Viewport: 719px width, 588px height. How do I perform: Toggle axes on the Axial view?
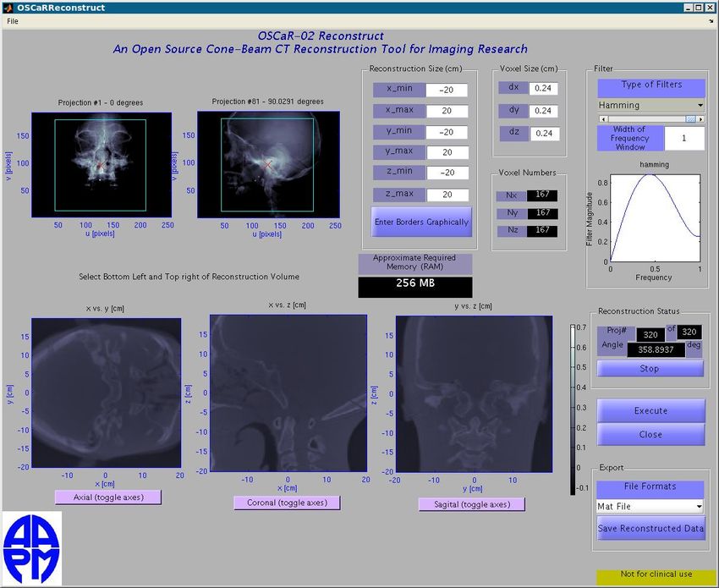click(x=108, y=497)
